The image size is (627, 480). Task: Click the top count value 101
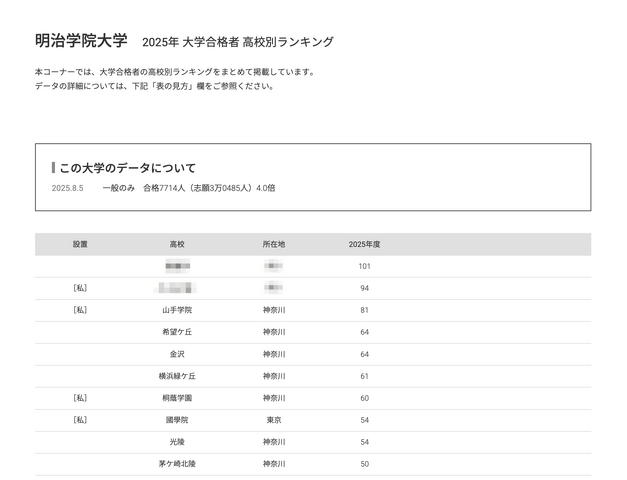[x=364, y=266]
